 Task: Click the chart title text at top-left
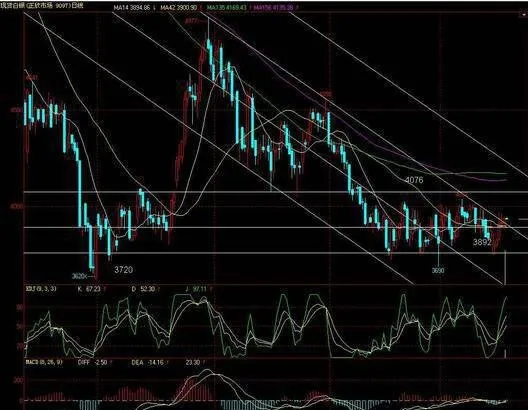pos(41,6)
